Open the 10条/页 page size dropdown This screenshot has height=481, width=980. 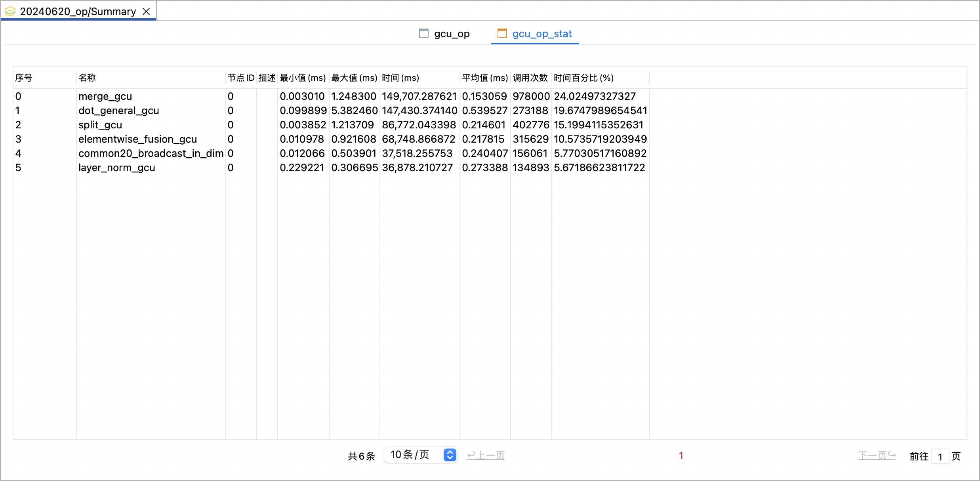pyautogui.click(x=421, y=455)
